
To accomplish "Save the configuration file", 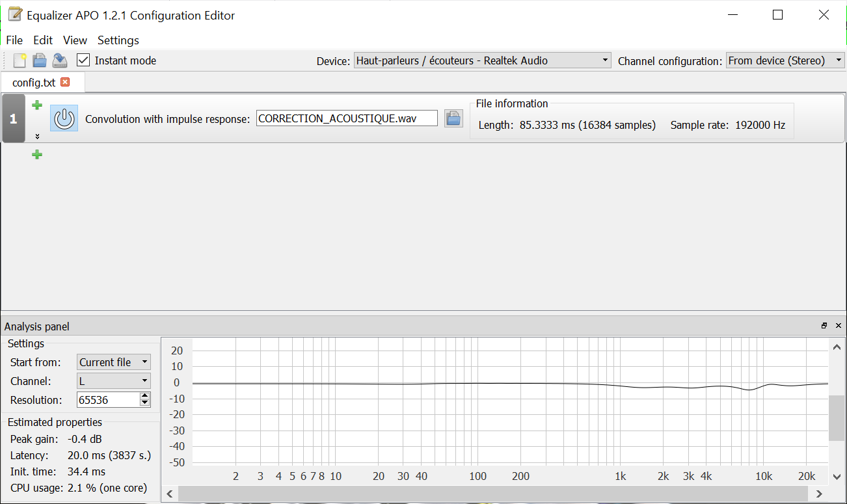I will tap(60, 60).
